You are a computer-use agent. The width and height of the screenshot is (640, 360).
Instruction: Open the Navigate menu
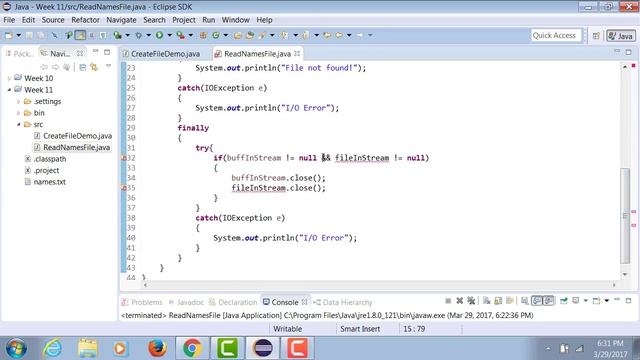[121, 20]
